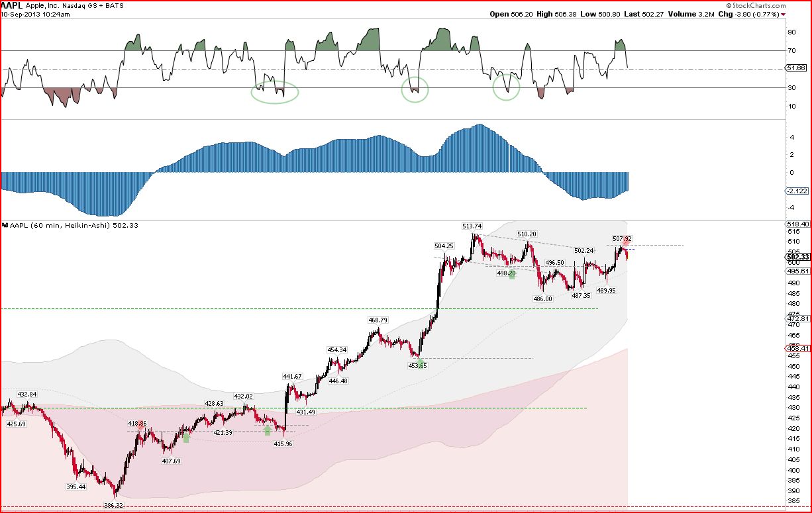Click the 407.69 price label
Image resolution: width=812 pixels, height=513 pixels.
[171, 461]
